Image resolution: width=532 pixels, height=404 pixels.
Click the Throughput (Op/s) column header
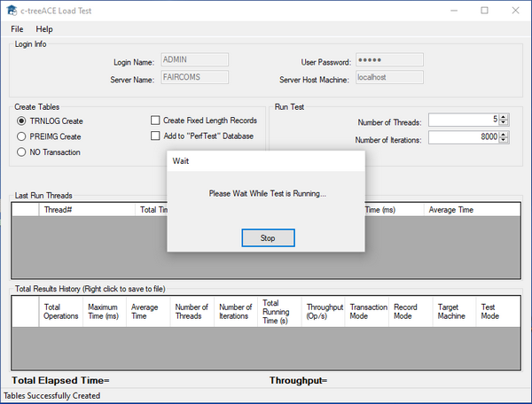pos(324,312)
